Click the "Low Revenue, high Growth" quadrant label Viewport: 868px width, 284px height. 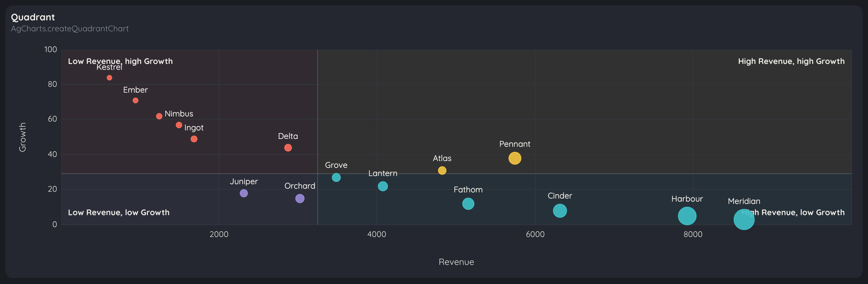(120, 61)
